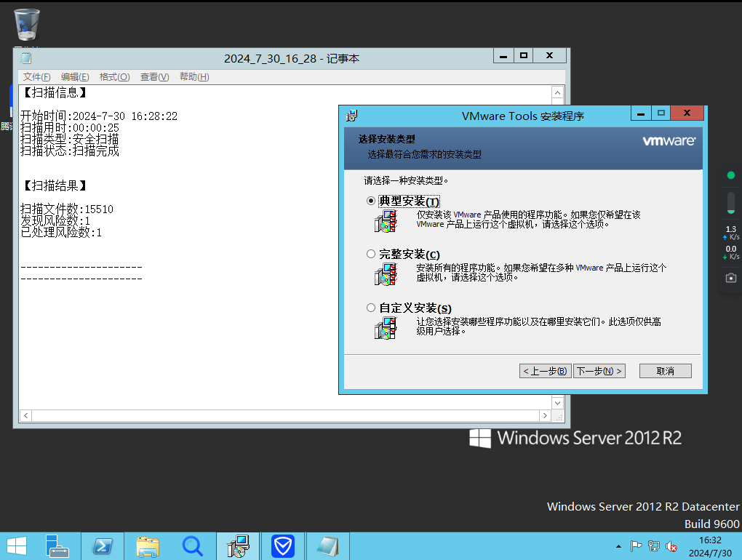The height and width of the screenshot is (560, 742).
Task: Open the 查看(V) menu in Notepad
Action: click(x=155, y=76)
